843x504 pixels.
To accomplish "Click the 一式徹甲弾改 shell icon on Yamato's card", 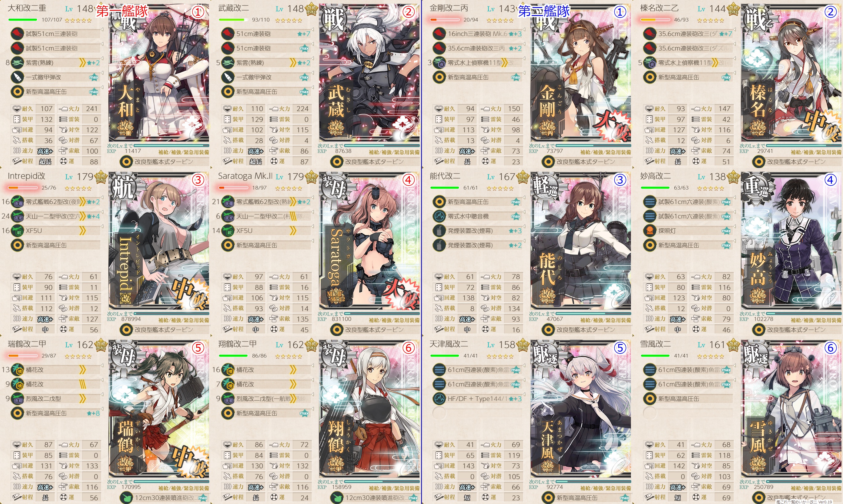I will pos(17,77).
